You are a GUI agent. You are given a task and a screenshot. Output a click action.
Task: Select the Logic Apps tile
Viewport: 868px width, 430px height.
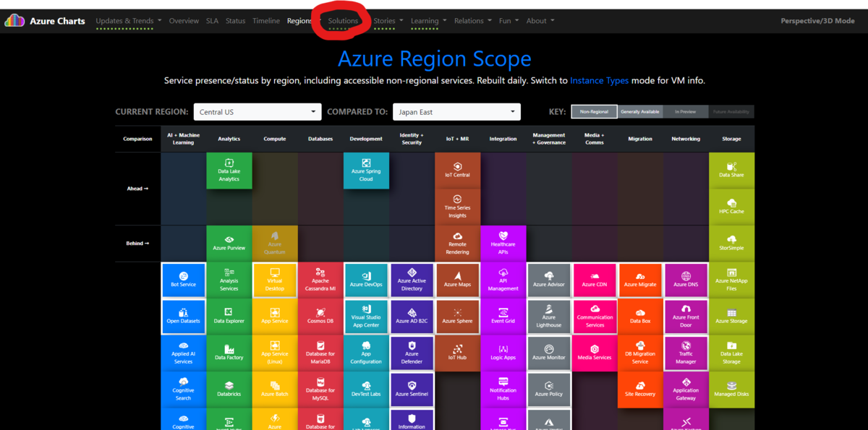pos(503,353)
